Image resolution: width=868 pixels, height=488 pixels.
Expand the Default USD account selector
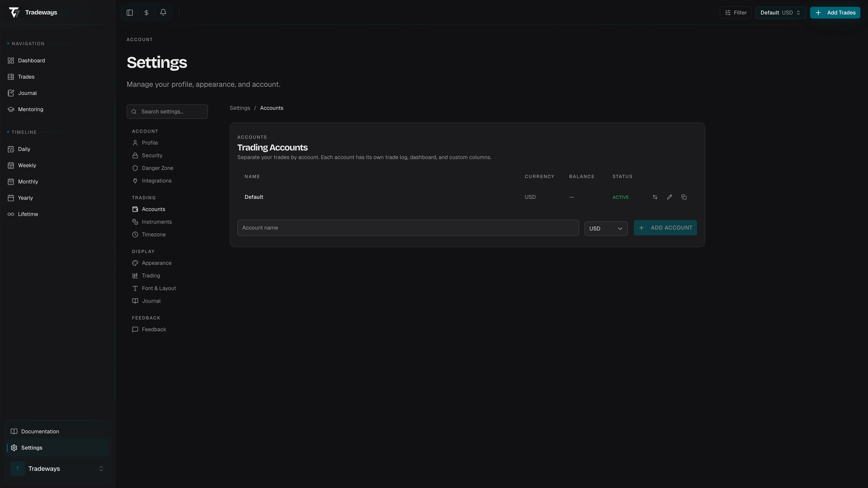point(780,12)
